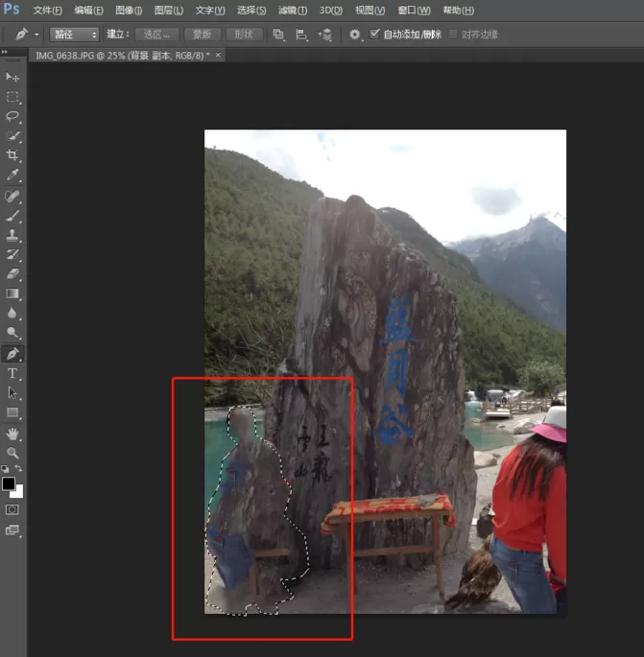Open the 滤镜(T) menu

292,10
